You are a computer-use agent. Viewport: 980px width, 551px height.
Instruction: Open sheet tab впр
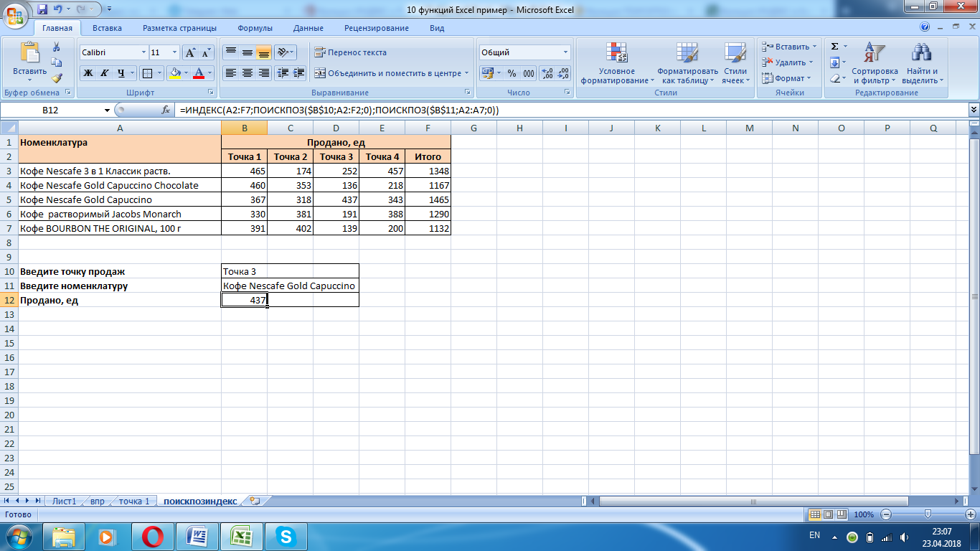[98, 501]
